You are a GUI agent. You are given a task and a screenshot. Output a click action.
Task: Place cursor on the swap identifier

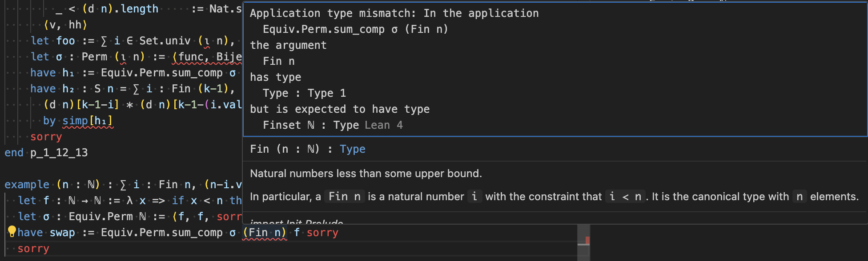pyautogui.click(x=62, y=233)
